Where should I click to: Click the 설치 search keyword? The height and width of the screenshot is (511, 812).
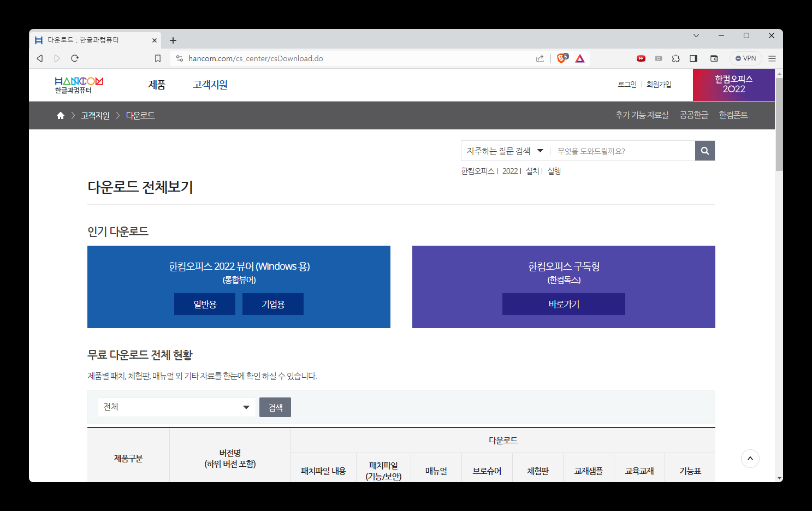532,171
